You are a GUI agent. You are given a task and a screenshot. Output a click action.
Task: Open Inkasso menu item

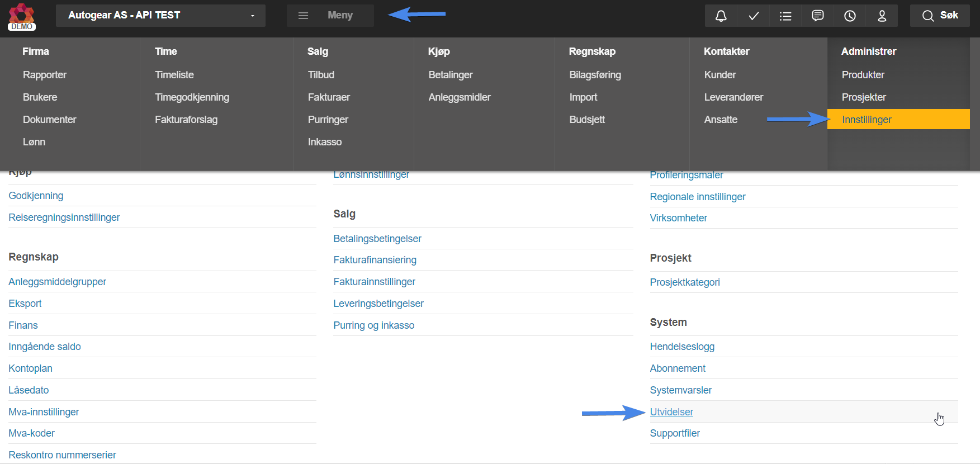(x=325, y=142)
